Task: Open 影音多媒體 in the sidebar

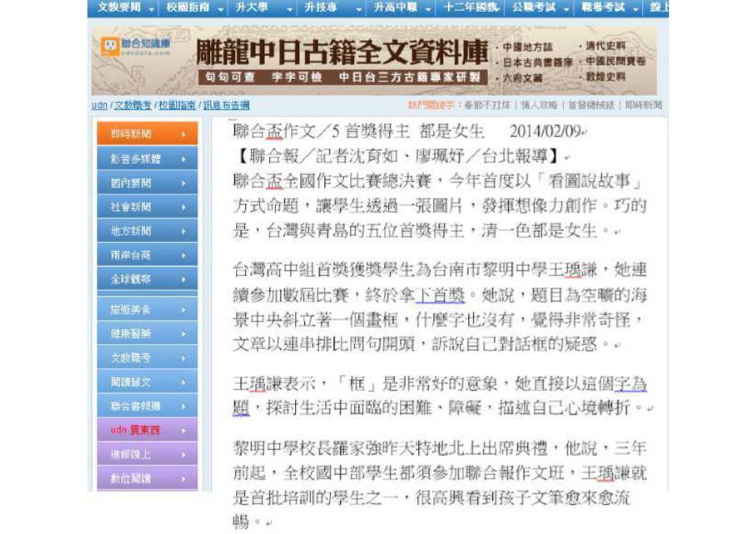Action: [147, 158]
